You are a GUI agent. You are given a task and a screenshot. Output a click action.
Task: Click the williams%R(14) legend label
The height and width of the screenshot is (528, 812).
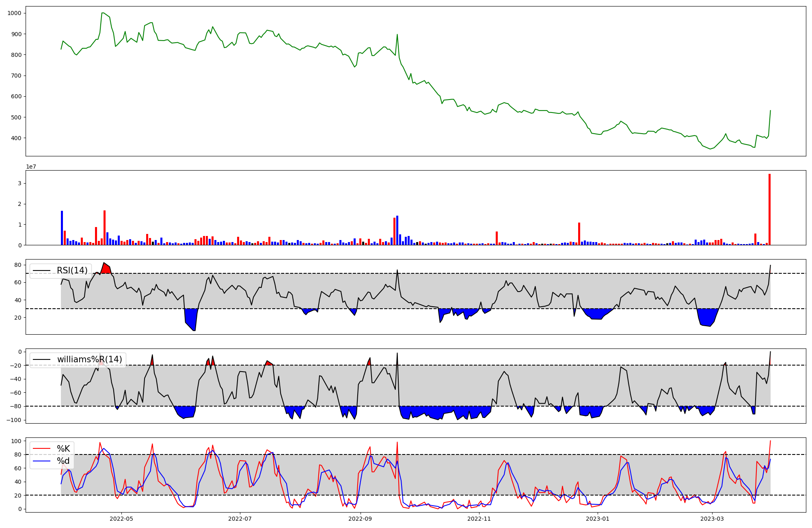[89, 359]
